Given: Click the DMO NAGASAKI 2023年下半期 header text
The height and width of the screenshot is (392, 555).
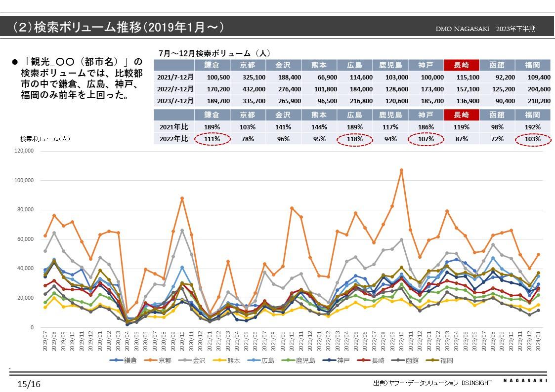Looking at the screenshot, I should (x=486, y=29).
